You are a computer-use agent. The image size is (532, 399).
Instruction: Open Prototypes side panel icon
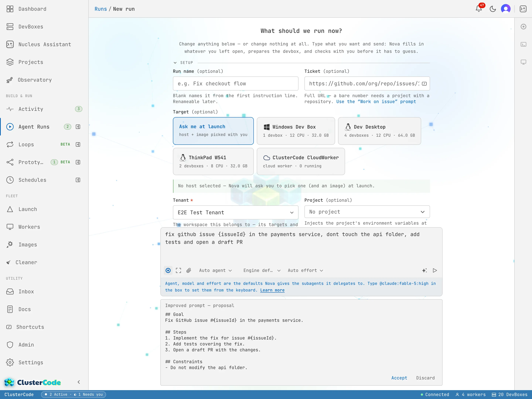[78, 162]
